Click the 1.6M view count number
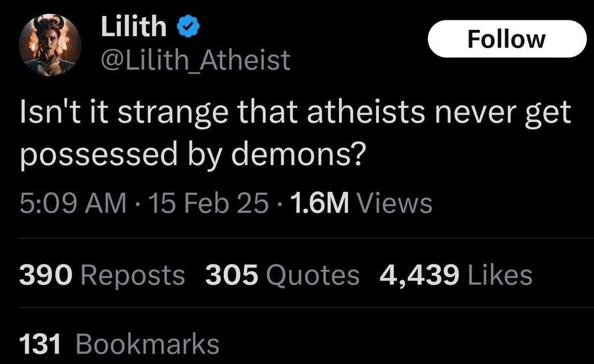This screenshot has width=594, height=364. click(x=317, y=203)
